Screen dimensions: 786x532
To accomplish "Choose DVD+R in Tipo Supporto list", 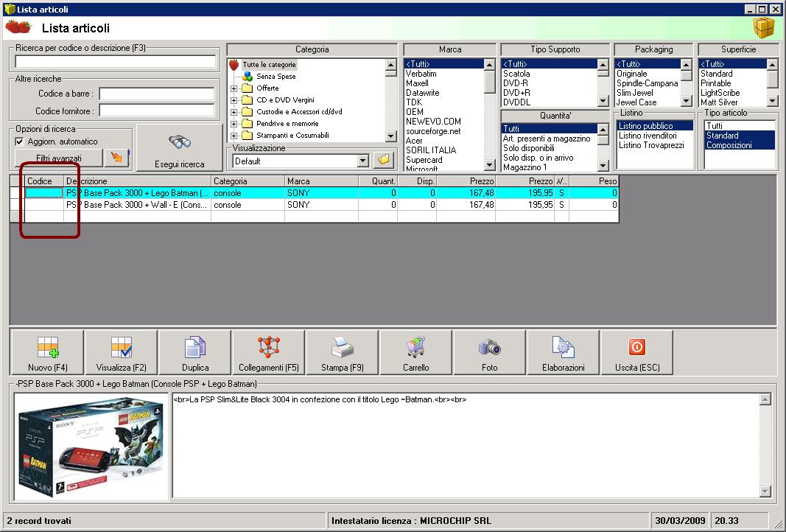I will (516, 93).
